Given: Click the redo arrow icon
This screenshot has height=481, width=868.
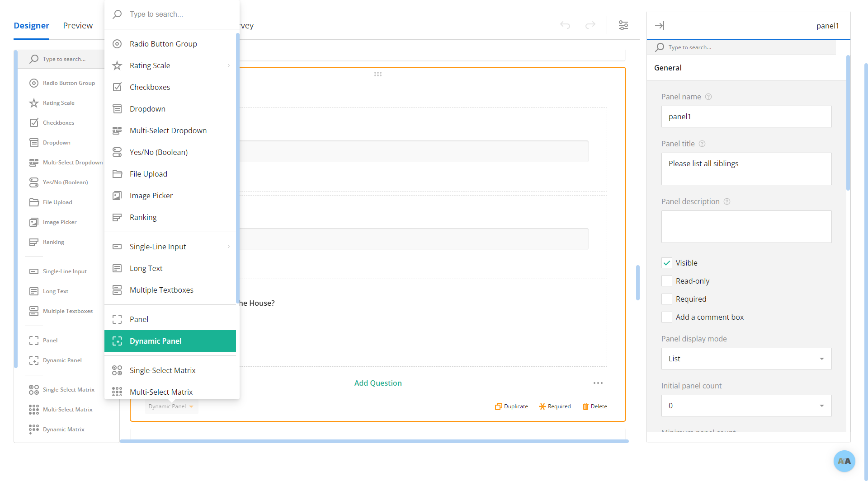Looking at the screenshot, I should [590, 25].
